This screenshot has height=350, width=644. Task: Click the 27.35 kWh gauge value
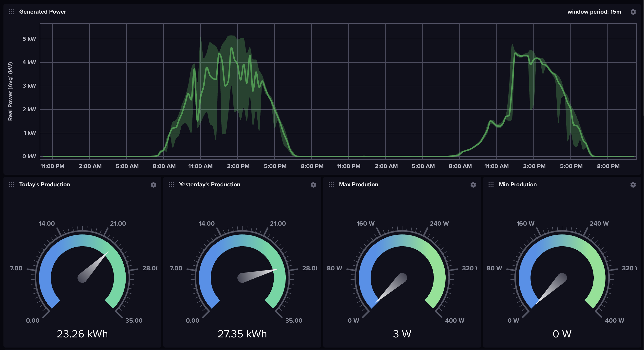coord(242,334)
